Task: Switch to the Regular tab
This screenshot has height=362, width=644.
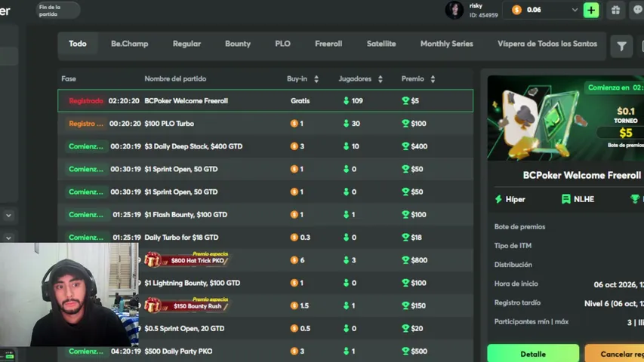Action: [186, 44]
